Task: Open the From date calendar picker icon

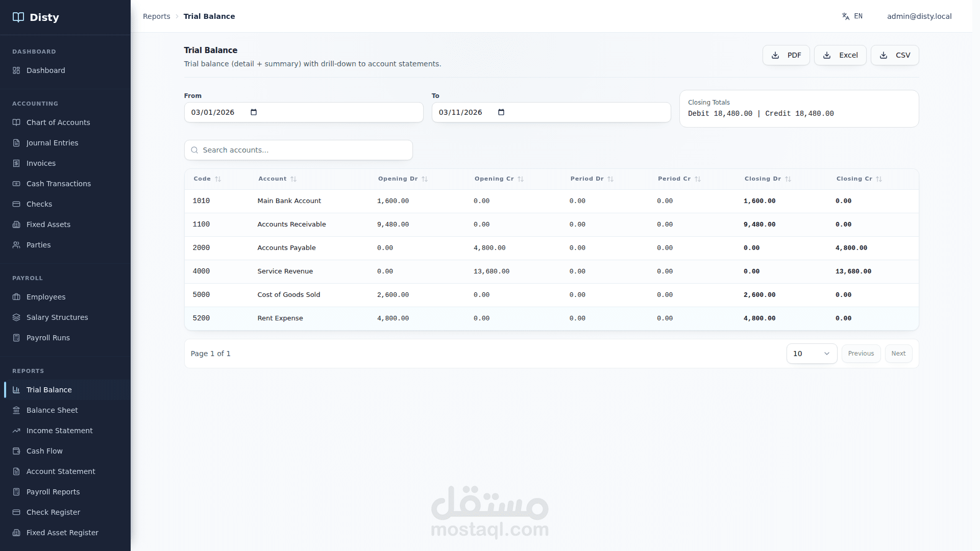Action: pyautogui.click(x=254, y=112)
